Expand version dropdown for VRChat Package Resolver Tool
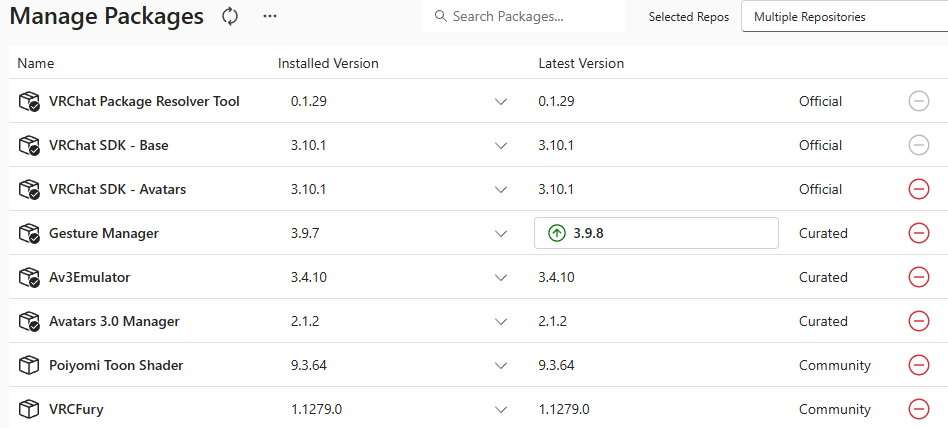Viewport: 948px width, 428px height. click(x=501, y=102)
